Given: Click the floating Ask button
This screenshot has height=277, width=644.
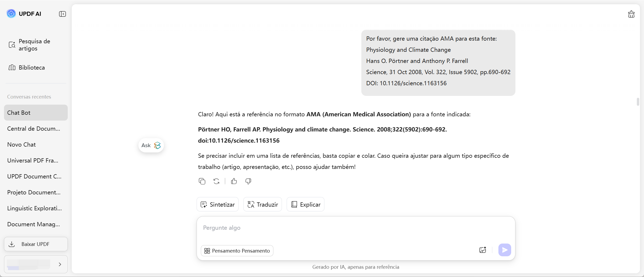Looking at the screenshot, I should (x=151, y=145).
